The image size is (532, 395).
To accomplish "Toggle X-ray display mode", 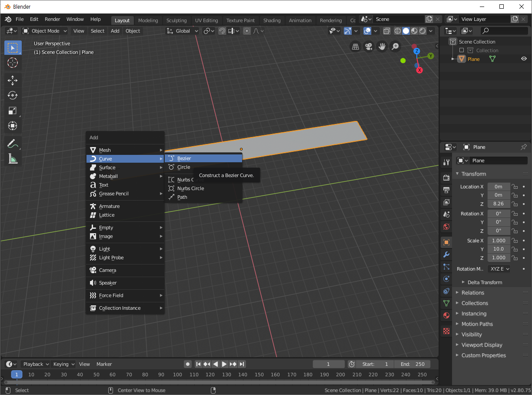I will pos(386,31).
